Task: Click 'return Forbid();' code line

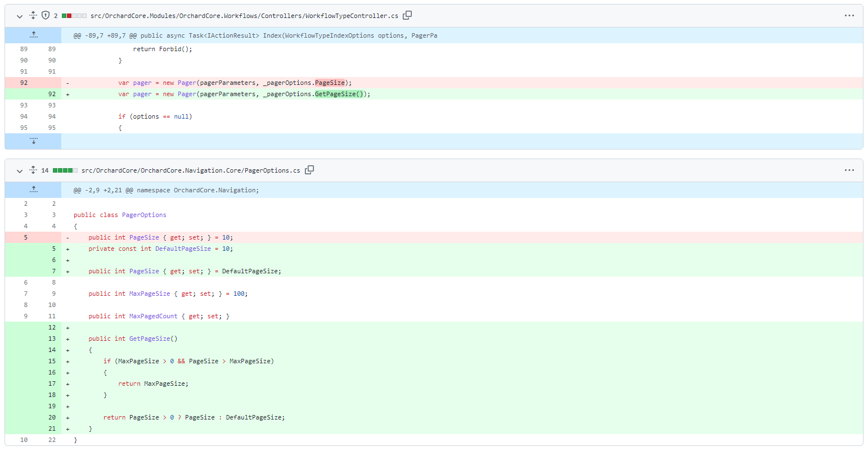Action: (163, 49)
